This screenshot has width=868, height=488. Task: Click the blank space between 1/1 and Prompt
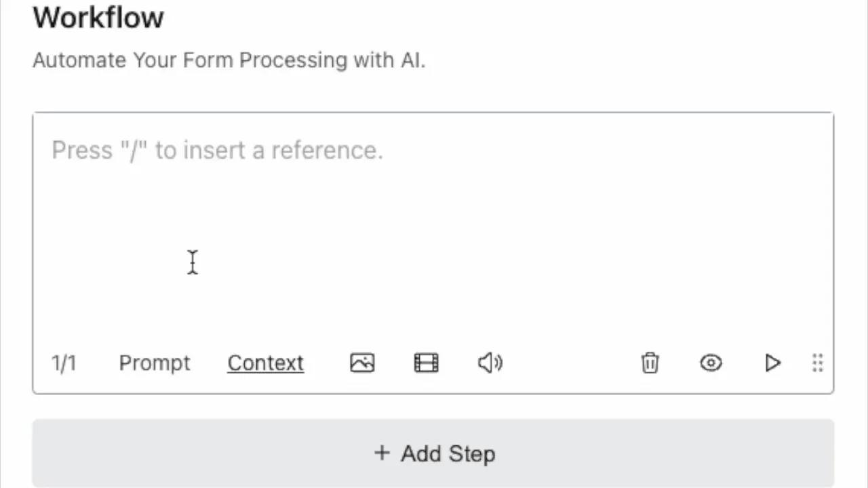pos(98,363)
